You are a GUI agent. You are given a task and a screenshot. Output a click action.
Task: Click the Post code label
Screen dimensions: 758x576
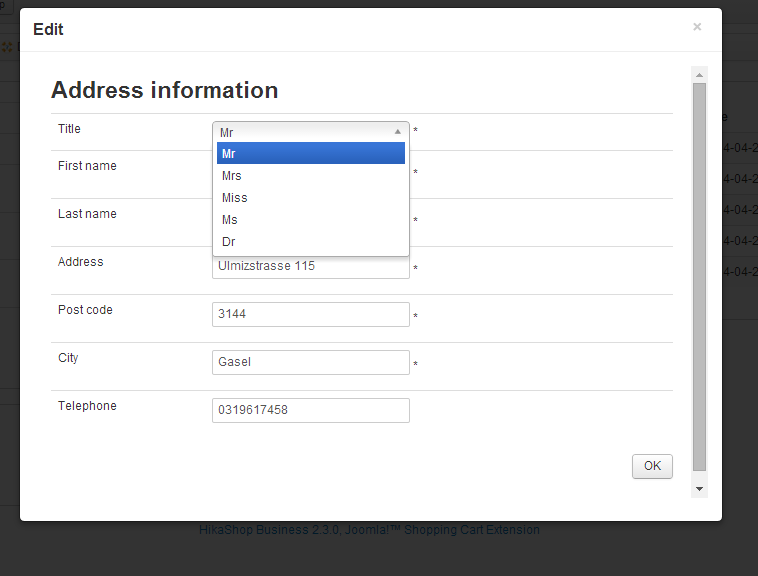click(85, 310)
